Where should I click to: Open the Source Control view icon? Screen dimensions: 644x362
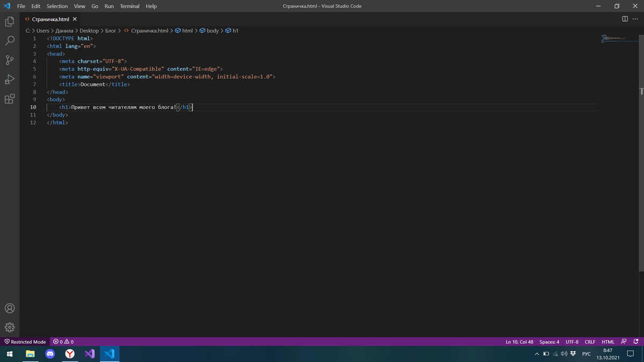[10, 60]
